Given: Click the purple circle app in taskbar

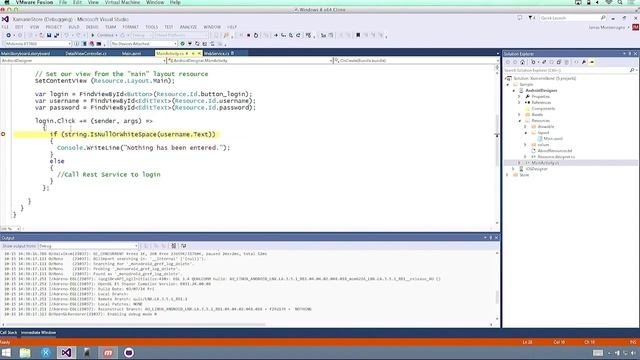Looking at the screenshot, I should click(x=129, y=353).
